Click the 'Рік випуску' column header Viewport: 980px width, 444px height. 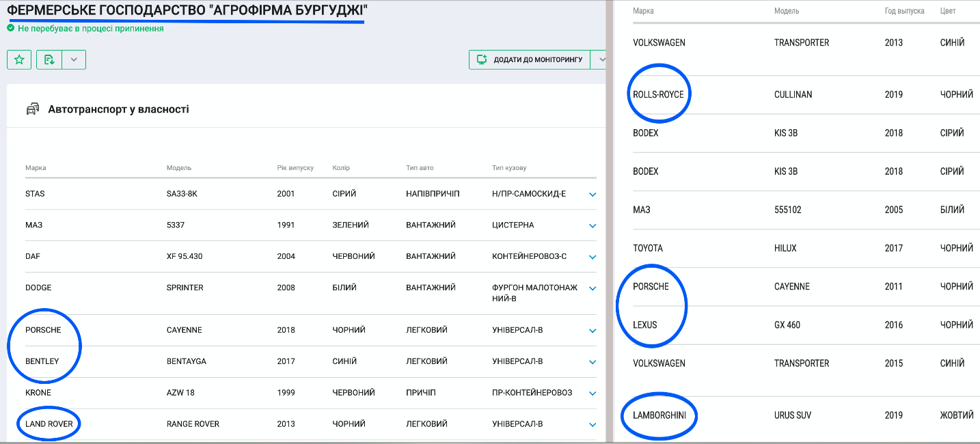coord(295,168)
